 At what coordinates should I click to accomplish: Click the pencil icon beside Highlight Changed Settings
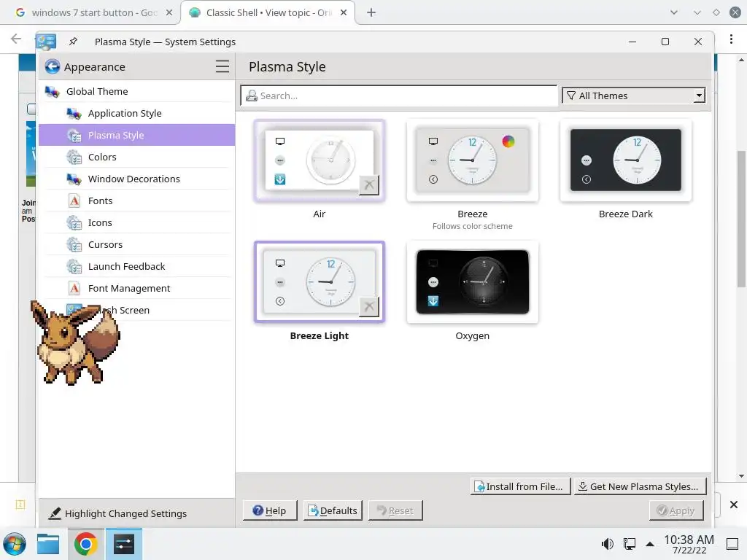point(55,513)
